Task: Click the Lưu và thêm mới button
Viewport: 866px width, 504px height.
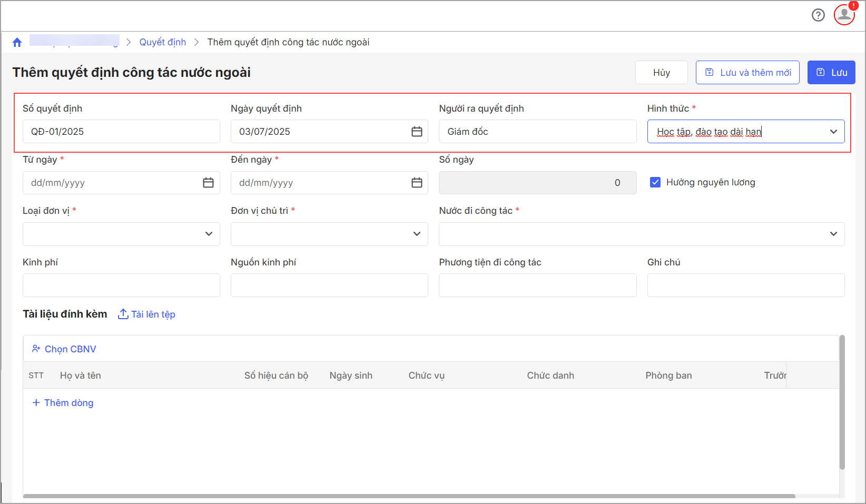Action: [x=747, y=73]
